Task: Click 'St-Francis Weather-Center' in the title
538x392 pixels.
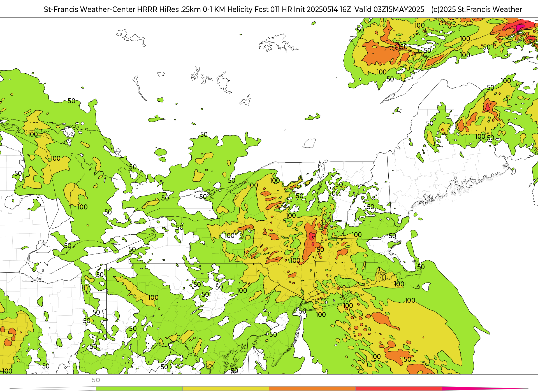Action: click(x=90, y=10)
